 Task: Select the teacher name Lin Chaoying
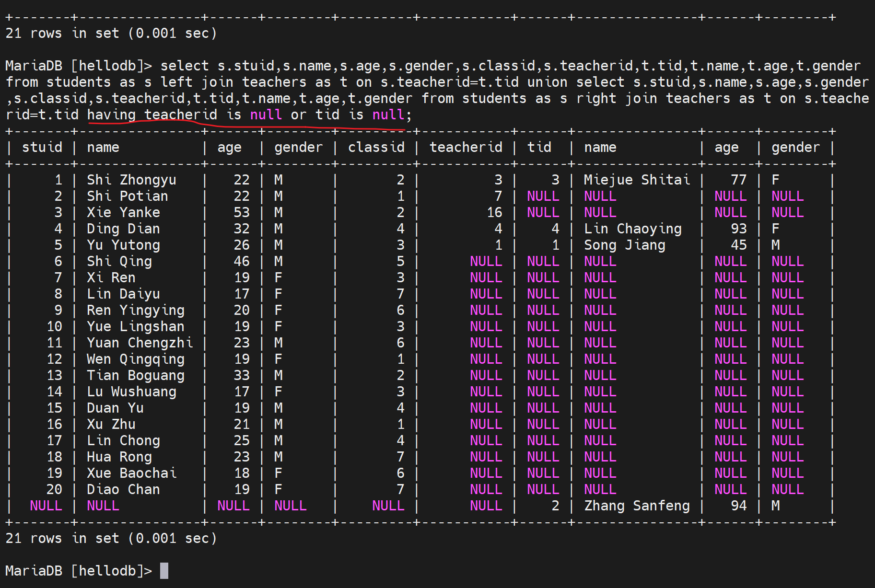tap(632, 229)
